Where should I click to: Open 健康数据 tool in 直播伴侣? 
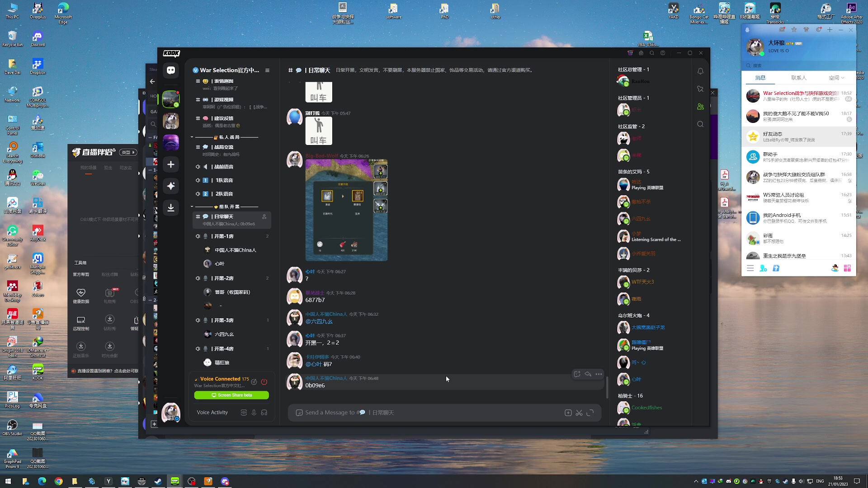click(x=81, y=296)
